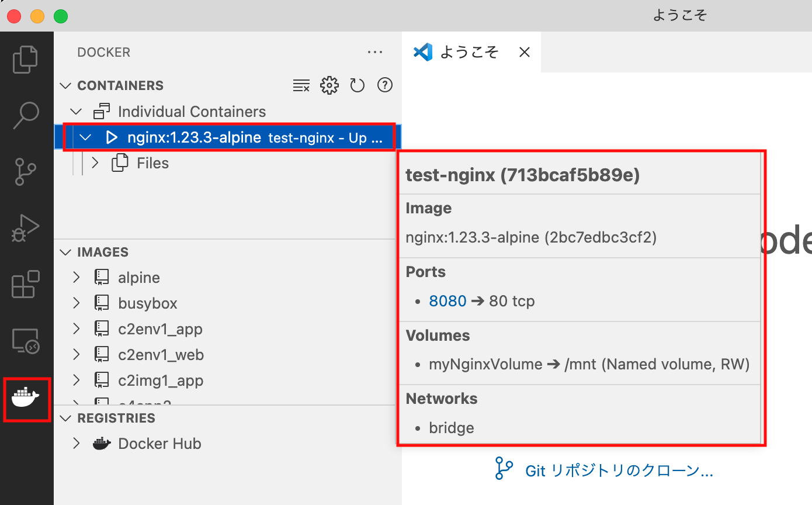
Task: Refresh the Containers list
Action: tap(357, 85)
